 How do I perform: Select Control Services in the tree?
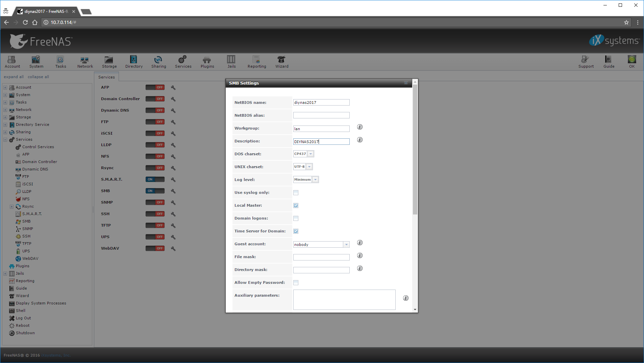click(38, 147)
